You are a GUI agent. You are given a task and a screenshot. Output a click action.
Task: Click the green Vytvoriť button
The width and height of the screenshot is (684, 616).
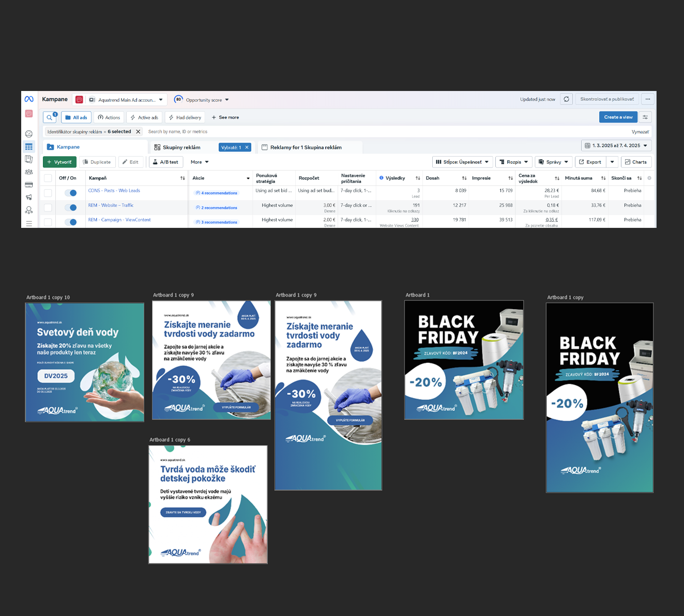pos(59,162)
